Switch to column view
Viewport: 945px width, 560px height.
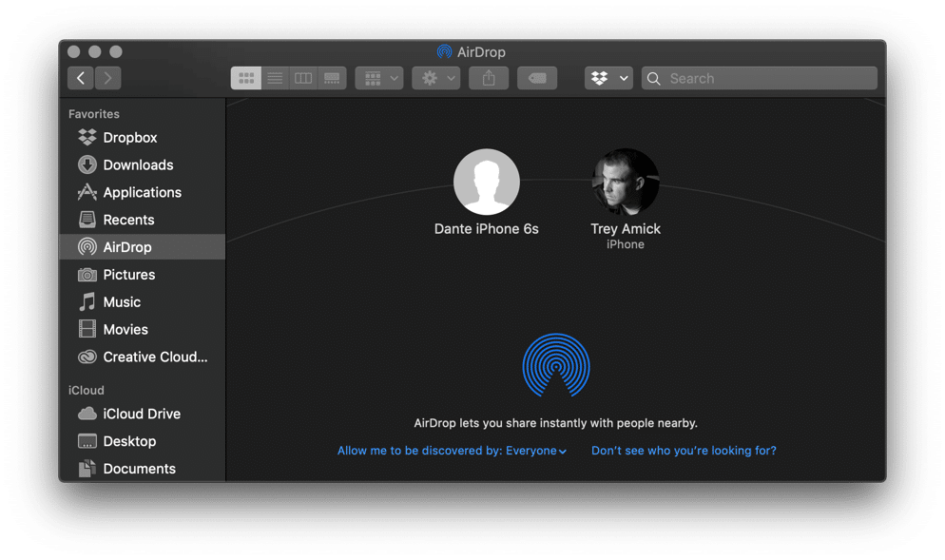click(x=302, y=78)
